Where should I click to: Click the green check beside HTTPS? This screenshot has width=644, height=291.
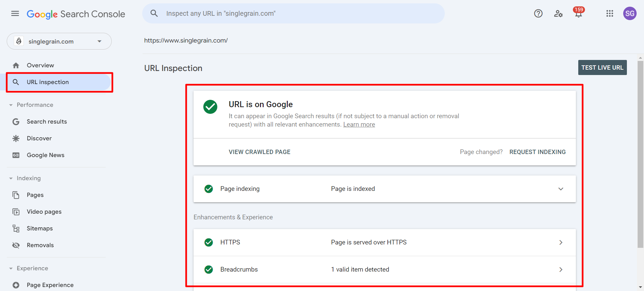pos(209,242)
